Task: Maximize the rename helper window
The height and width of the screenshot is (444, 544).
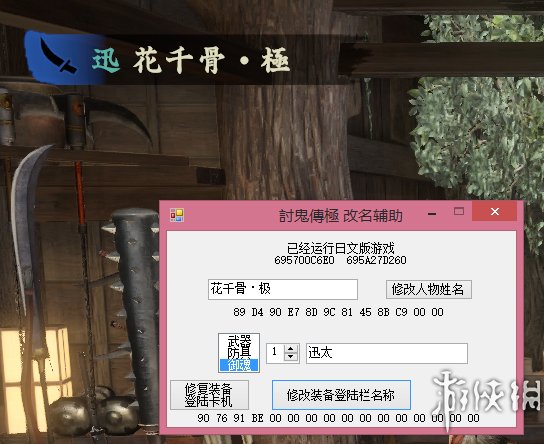Action: (x=459, y=211)
